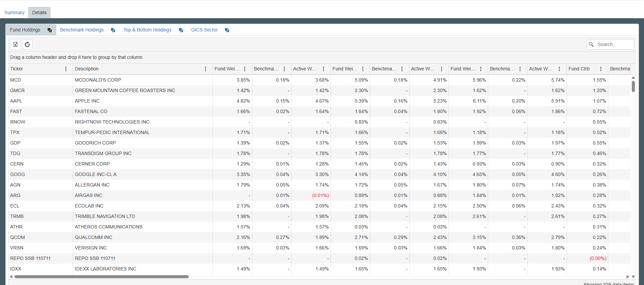Switch to the Summary tab
The width and height of the screenshot is (644, 285).
15,13
